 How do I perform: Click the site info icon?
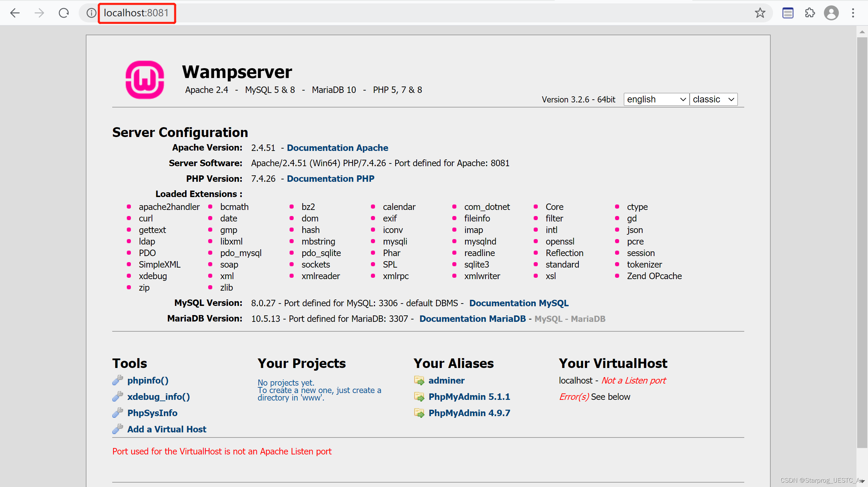(x=91, y=13)
